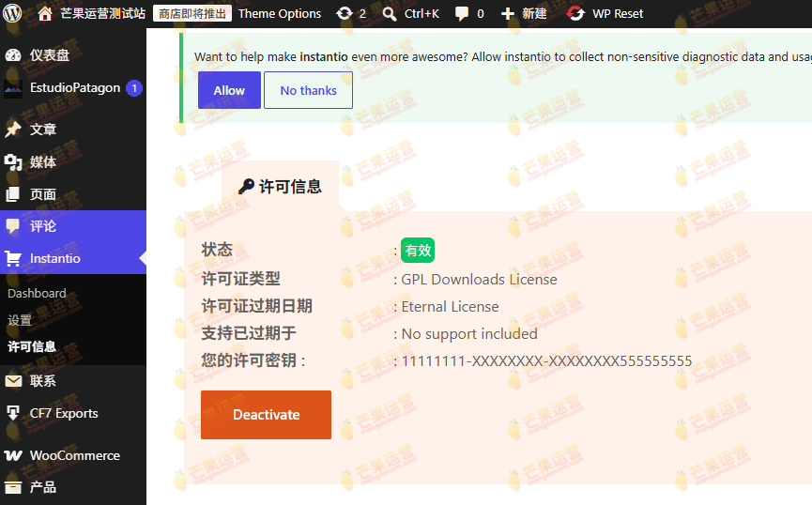
Task: Click the key icon beside 许可信息
Action: pos(246,187)
